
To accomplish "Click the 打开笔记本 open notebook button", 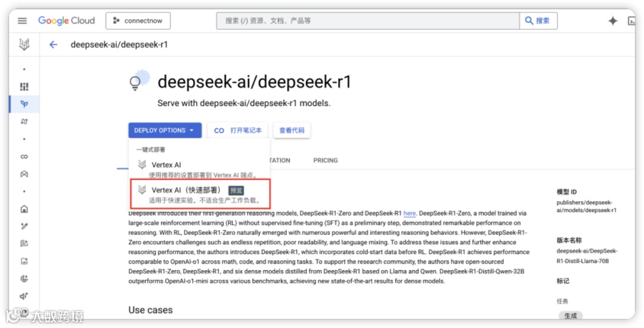I will pyautogui.click(x=238, y=130).
